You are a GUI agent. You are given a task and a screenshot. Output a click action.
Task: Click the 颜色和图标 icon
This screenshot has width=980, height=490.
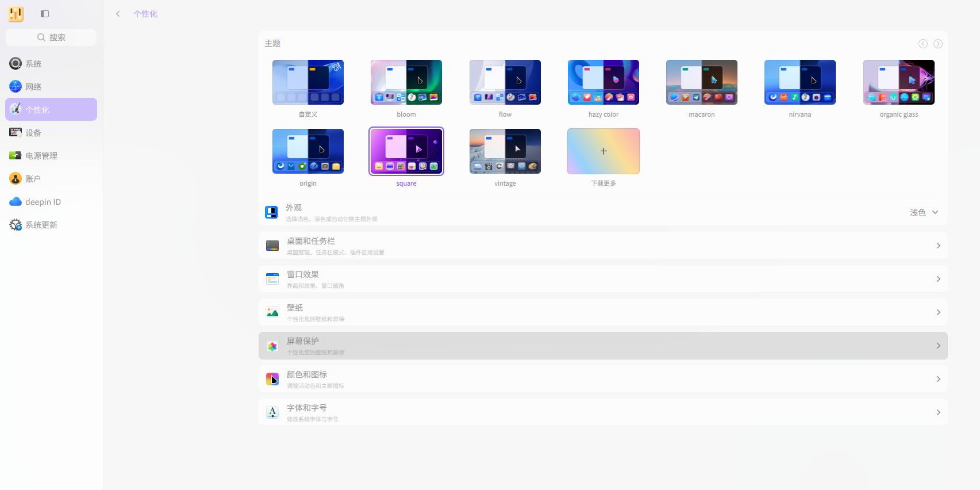point(272,379)
